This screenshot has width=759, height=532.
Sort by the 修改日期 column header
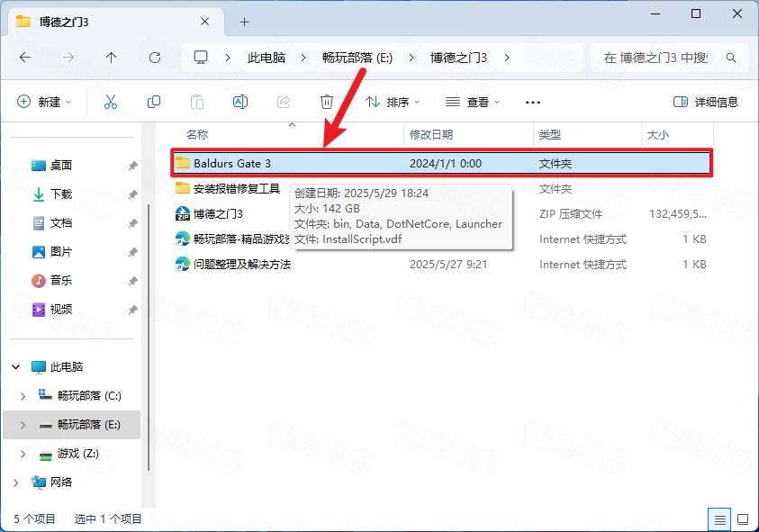[468, 134]
